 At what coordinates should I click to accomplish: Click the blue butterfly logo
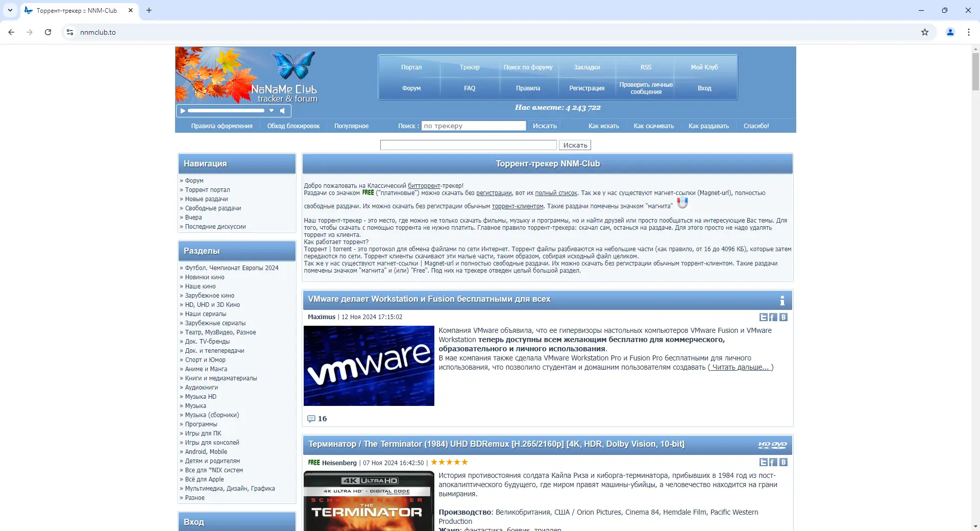pyautogui.click(x=293, y=64)
